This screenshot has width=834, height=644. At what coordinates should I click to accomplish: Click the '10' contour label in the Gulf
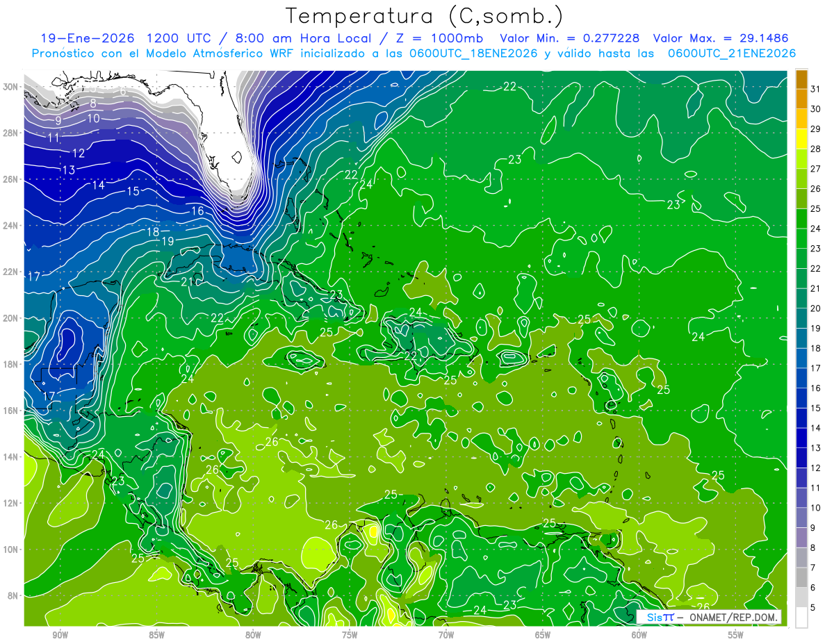tap(94, 118)
